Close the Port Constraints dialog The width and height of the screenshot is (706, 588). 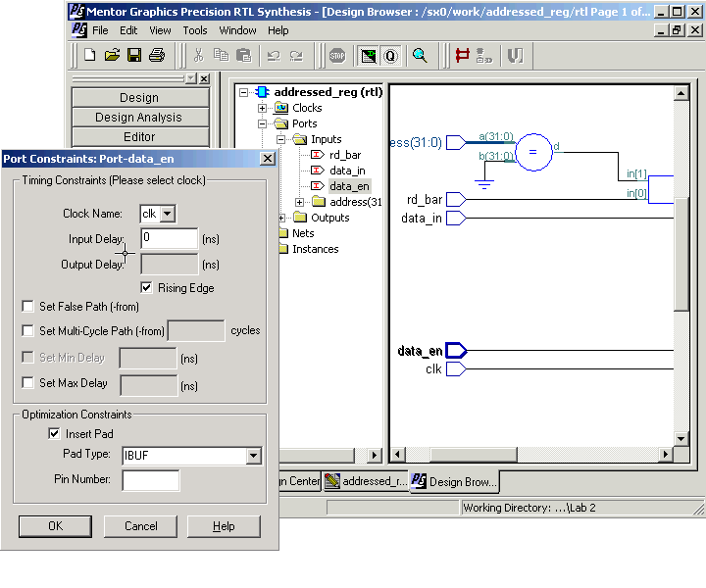268,159
